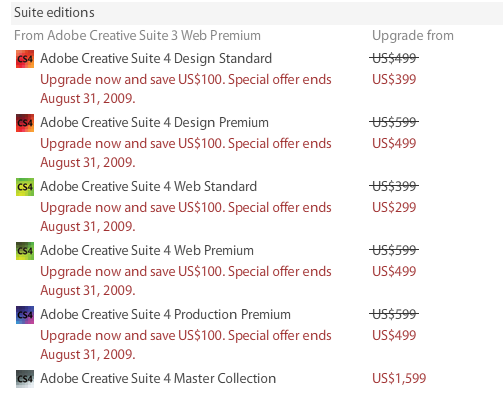
Task: Click special offer text under Design Standard
Action: pos(186,89)
